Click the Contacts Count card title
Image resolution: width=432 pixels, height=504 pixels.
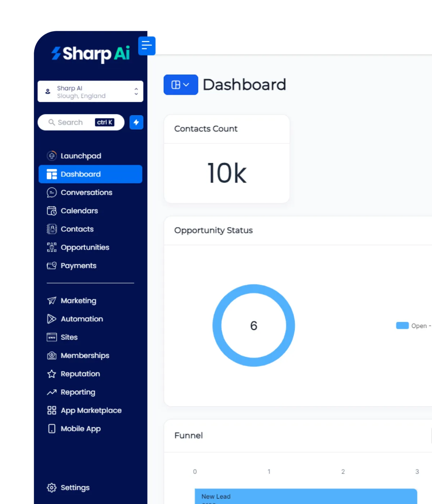pos(206,129)
